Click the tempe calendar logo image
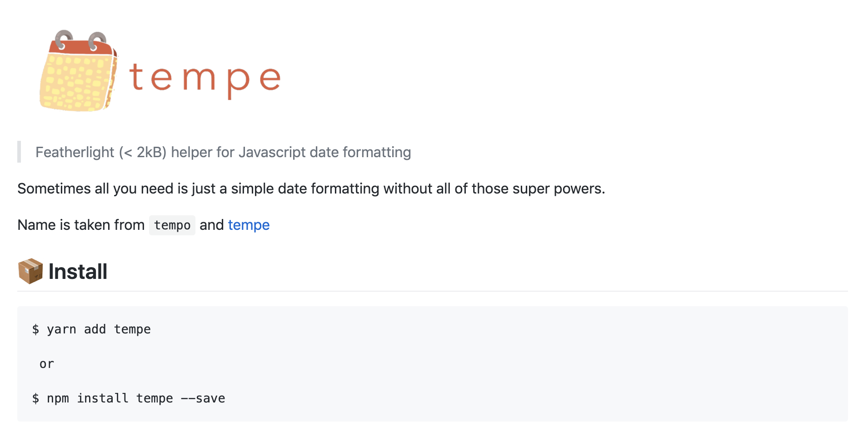The height and width of the screenshot is (437, 868). pos(78,71)
